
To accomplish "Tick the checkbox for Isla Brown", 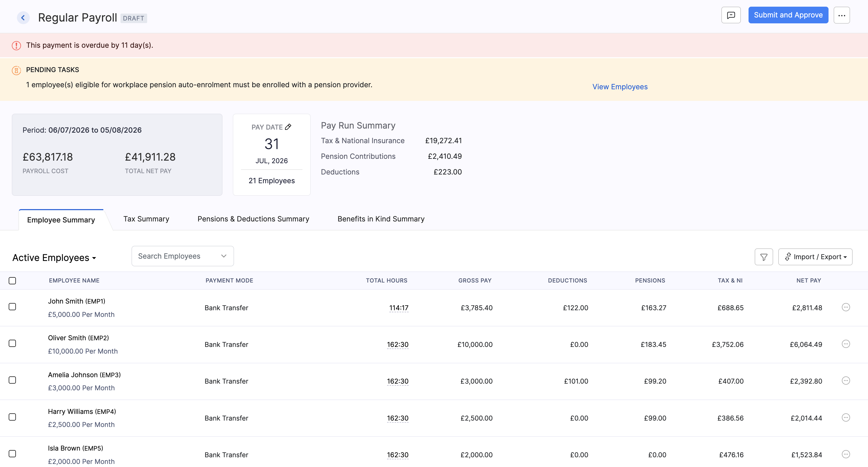I will (13, 453).
